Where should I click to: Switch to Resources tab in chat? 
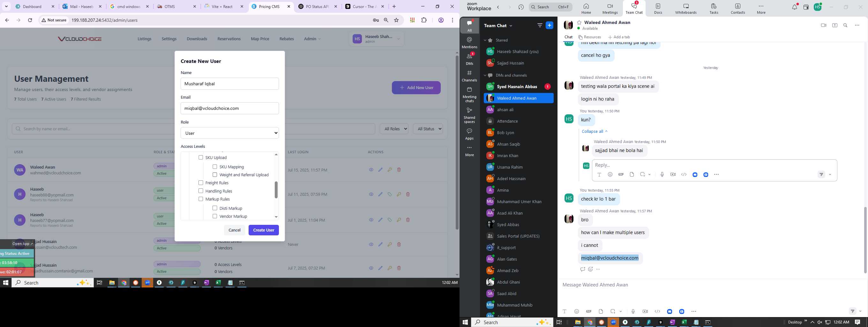(590, 37)
